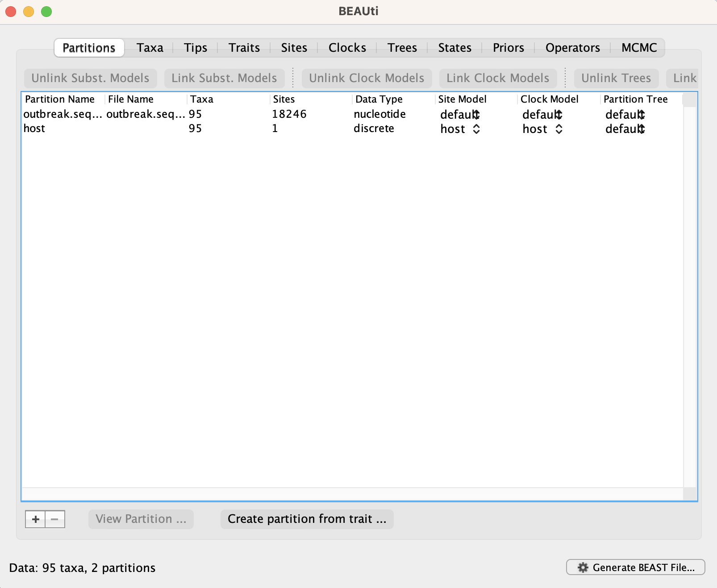Click the discrete data type cell
The height and width of the screenshot is (588, 717).
click(374, 128)
